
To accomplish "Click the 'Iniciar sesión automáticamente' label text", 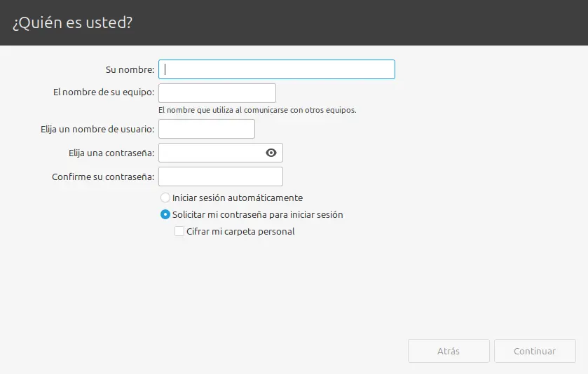I will 238,198.
